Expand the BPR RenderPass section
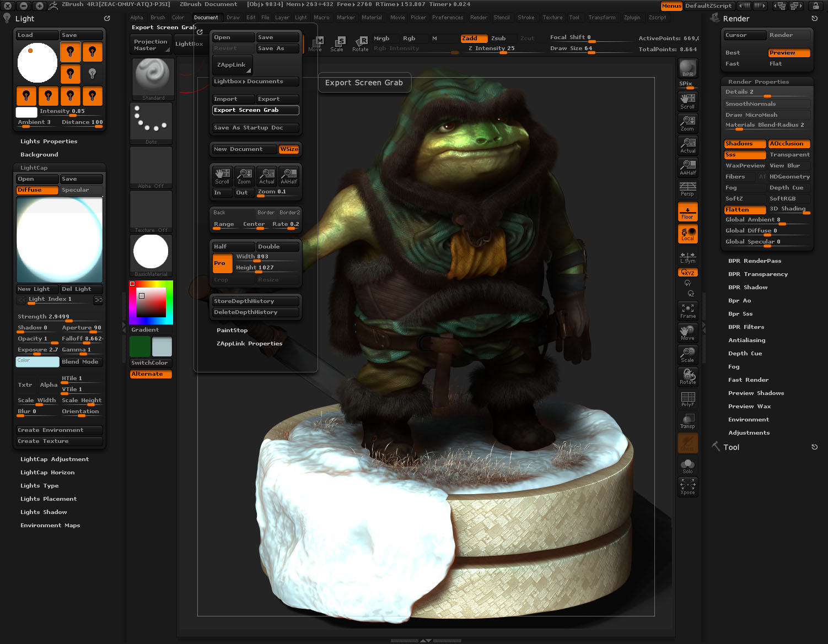This screenshot has width=828, height=644. (755, 261)
